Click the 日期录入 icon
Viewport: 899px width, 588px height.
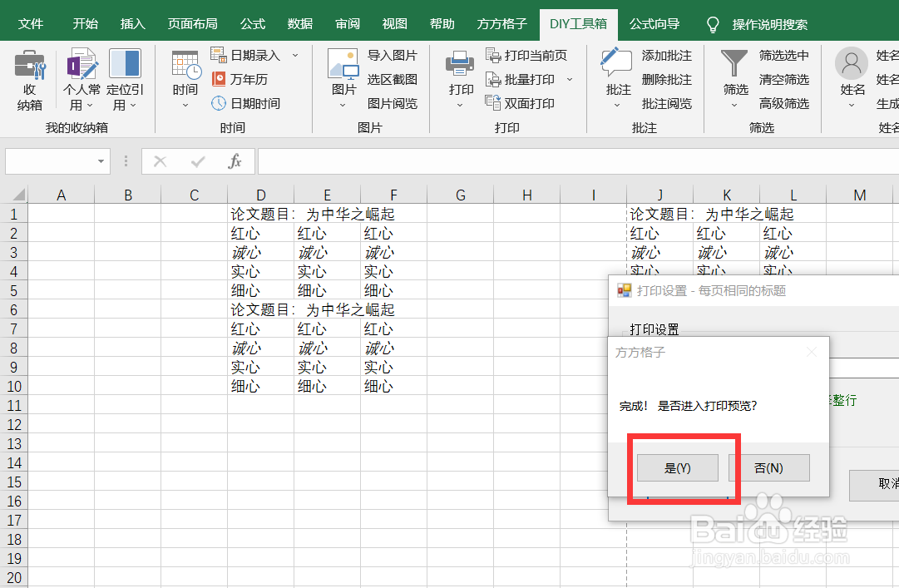pos(219,55)
